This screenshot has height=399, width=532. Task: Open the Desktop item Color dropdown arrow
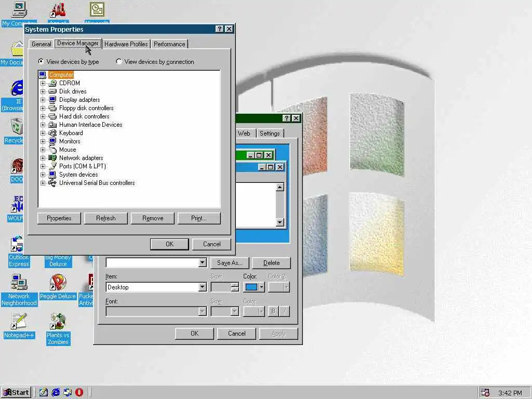[262, 287]
